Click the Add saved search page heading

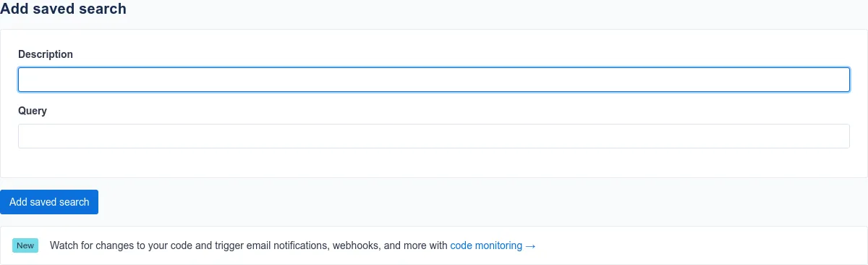pyautogui.click(x=63, y=9)
